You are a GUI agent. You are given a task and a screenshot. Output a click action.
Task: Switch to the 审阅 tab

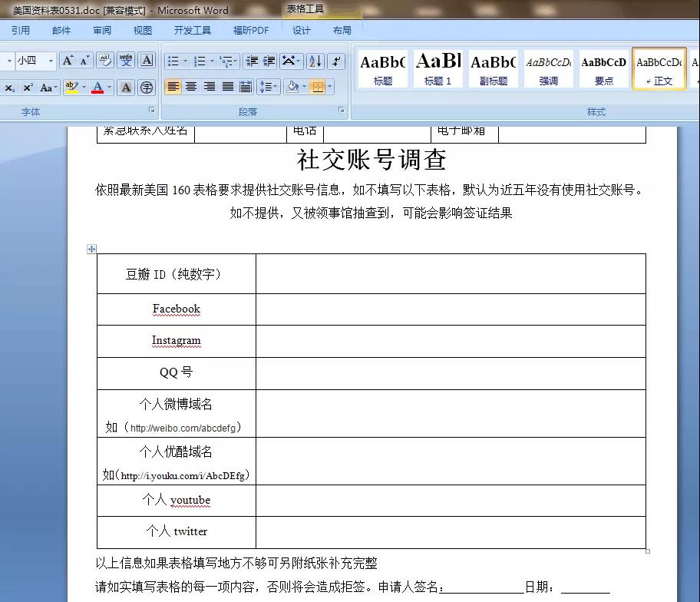pos(102,31)
